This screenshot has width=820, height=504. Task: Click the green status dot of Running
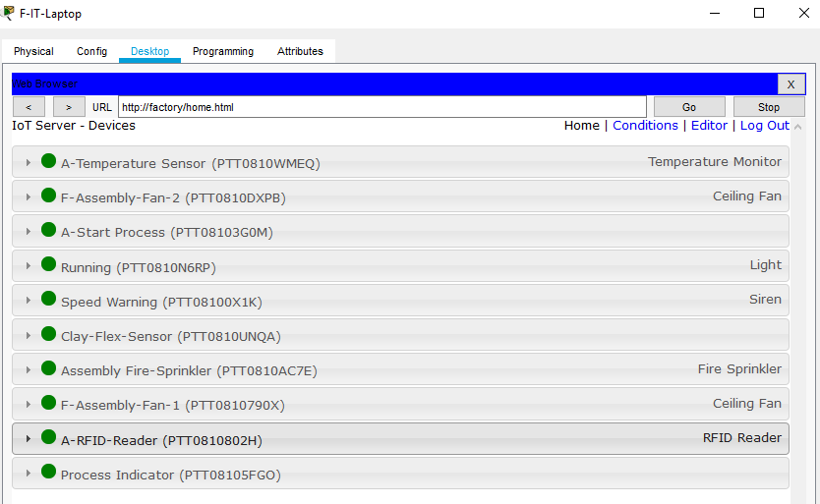48,264
